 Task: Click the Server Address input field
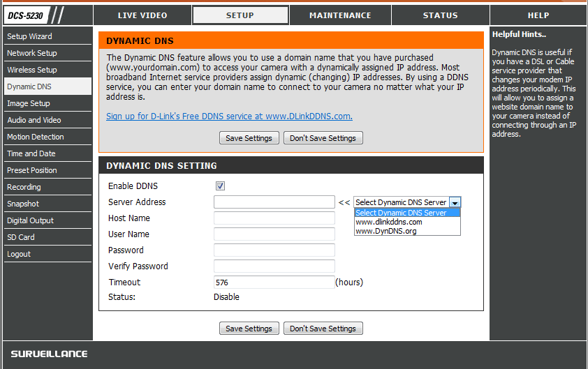[274, 202]
